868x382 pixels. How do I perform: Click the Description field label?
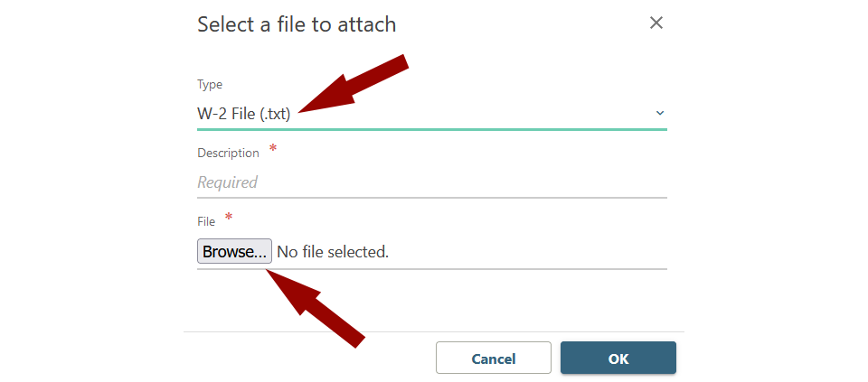(x=228, y=154)
